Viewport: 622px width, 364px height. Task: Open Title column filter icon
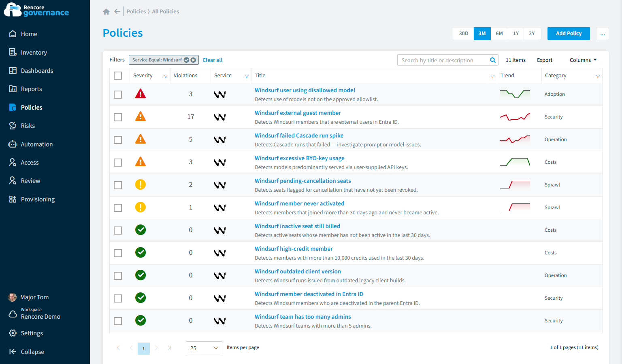(x=492, y=76)
